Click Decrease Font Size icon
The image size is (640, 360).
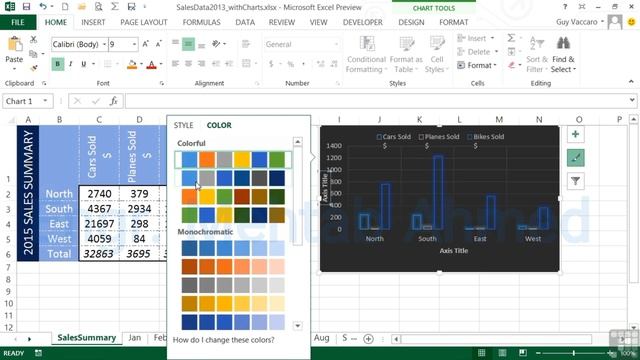point(159,44)
